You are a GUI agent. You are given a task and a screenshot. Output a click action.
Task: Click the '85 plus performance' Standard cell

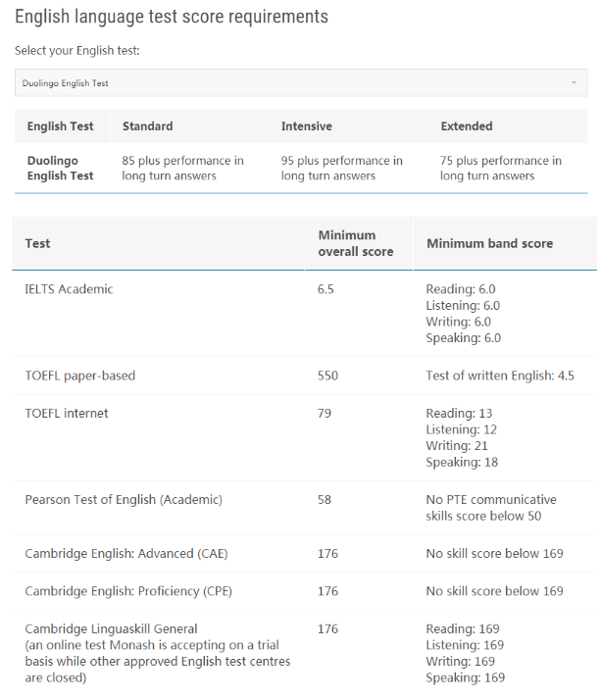click(x=183, y=168)
